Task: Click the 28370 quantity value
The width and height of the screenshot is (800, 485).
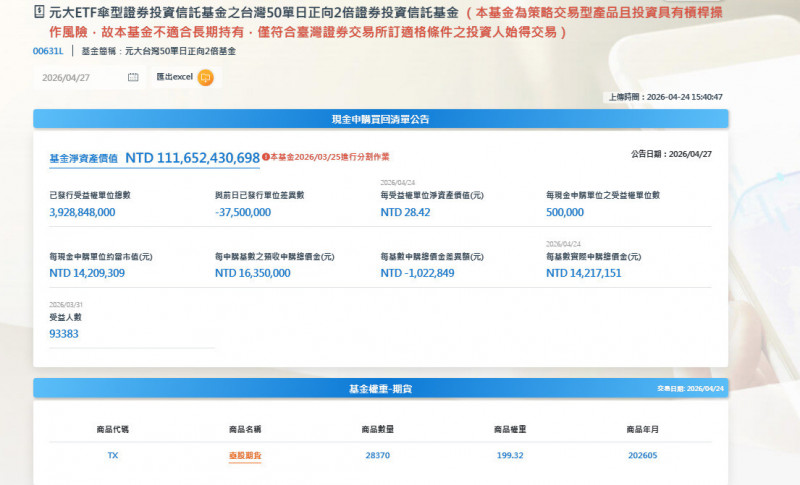Action: click(378, 455)
